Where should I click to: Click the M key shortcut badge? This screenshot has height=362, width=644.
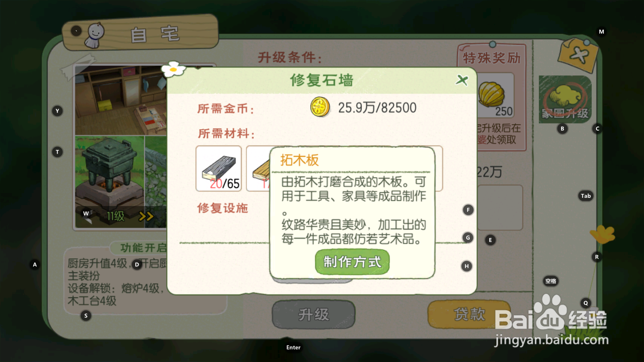[x=601, y=32]
